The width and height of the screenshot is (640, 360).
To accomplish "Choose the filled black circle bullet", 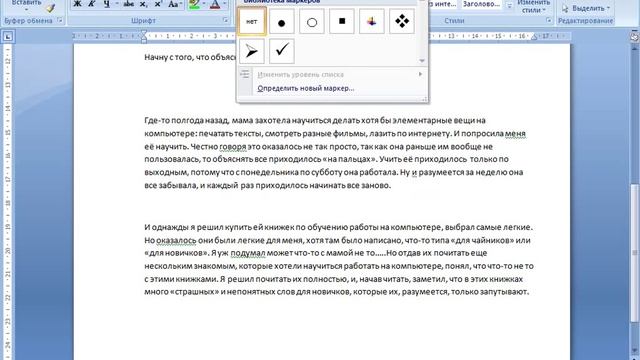I will coord(282,21).
